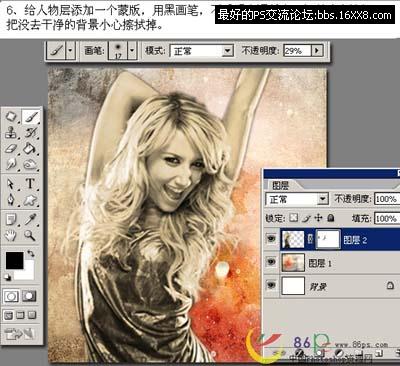This screenshot has height=366, width=400.
Task: Hide 图层 1 with its eye icon
Action: (x=271, y=262)
